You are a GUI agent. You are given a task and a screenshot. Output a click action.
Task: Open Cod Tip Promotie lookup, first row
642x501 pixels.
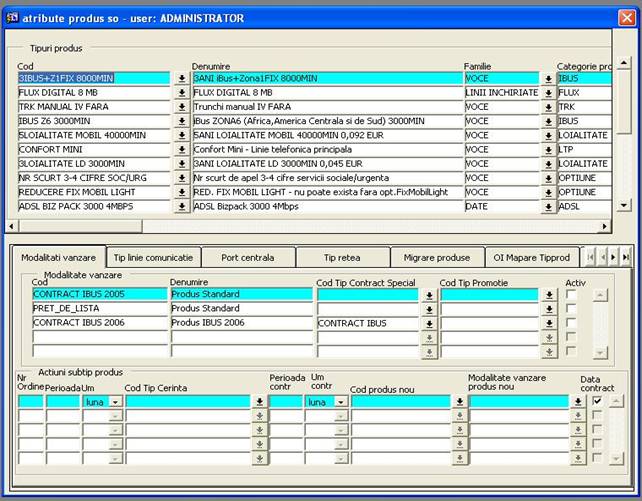click(x=548, y=295)
